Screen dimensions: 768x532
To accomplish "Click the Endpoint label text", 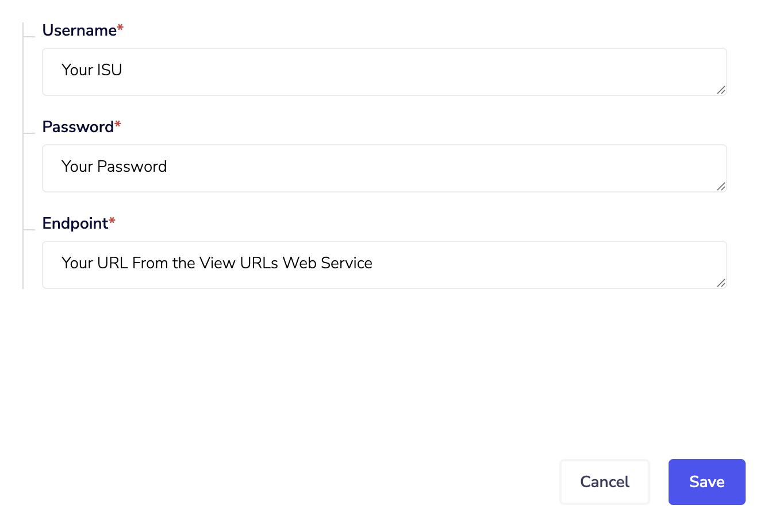I will click(75, 223).
